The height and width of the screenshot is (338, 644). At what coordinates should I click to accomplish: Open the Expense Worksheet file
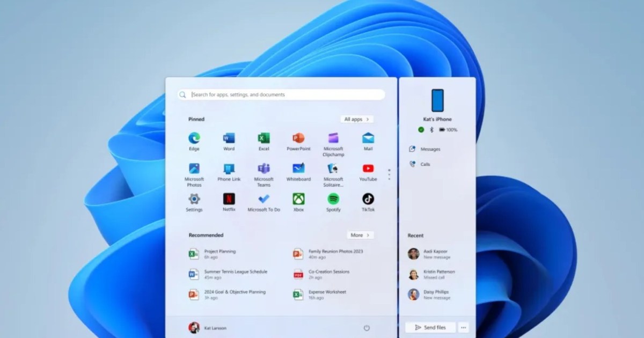[x=320, y=295]
